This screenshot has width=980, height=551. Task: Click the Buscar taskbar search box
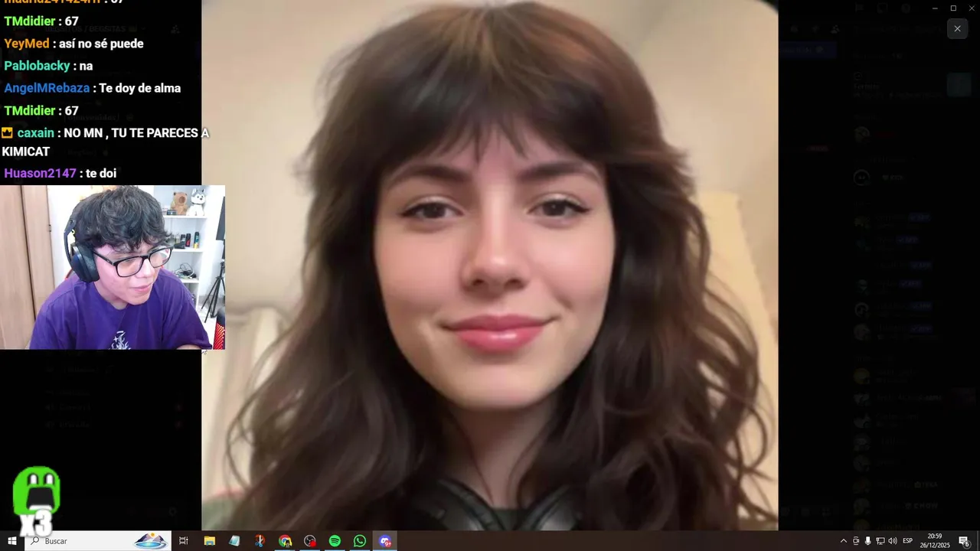click(98, 541)
